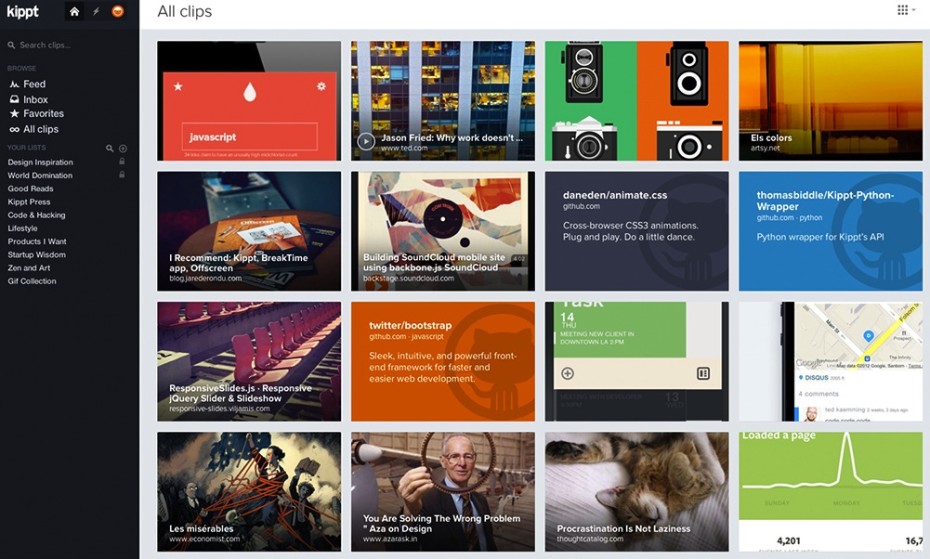Viewport: 930px width, 559px height.
Task: Open the home icon in top bar
Action: point(74,11)
